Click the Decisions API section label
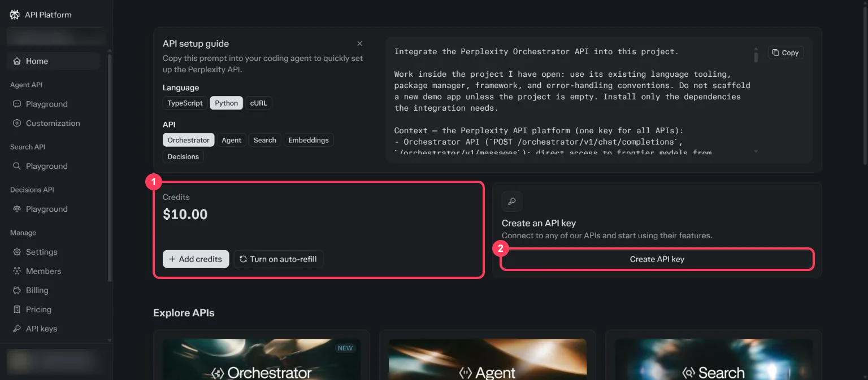This screenshot has width=868, height=380. pyautogui.click(x=32, y=190)
